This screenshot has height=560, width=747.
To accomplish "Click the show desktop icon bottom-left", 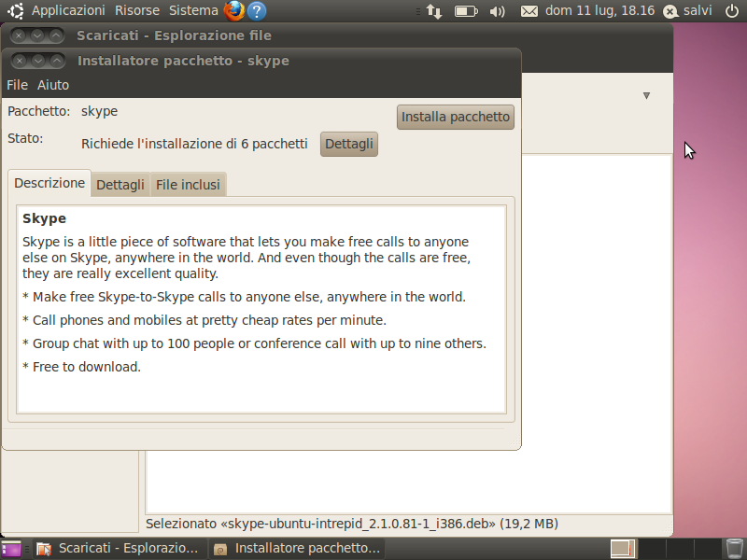I will point(11,549).
